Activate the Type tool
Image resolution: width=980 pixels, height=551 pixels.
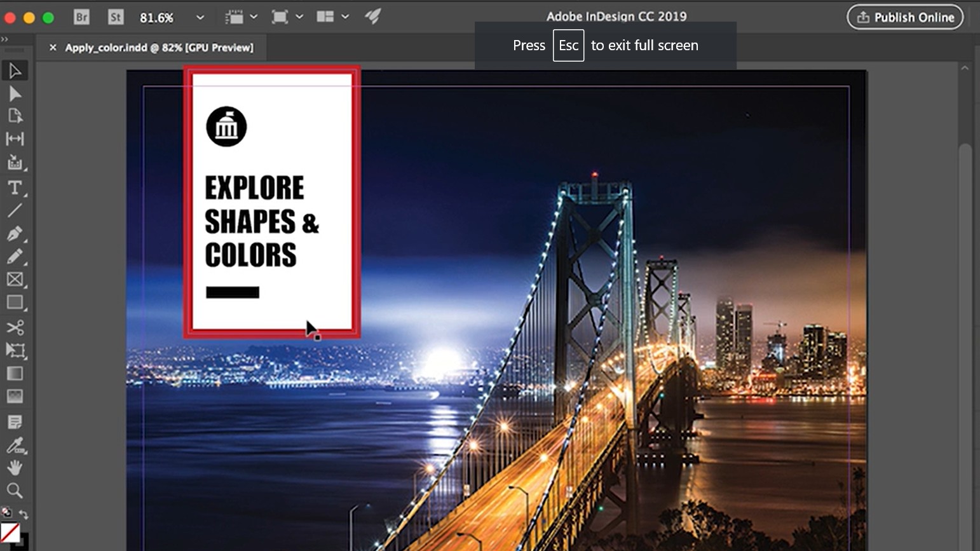[15, 187]
